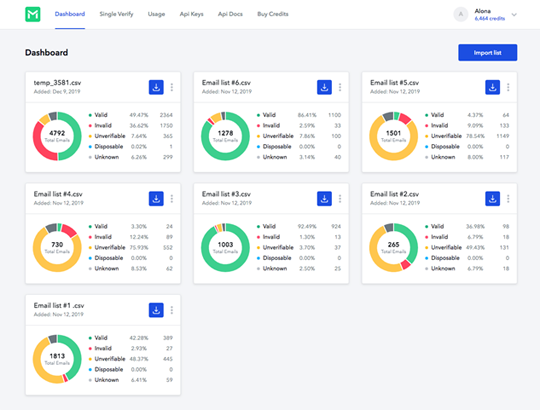Select the temp_3581.csv file name
Viewport: 540px width, 410px height.
58,83
